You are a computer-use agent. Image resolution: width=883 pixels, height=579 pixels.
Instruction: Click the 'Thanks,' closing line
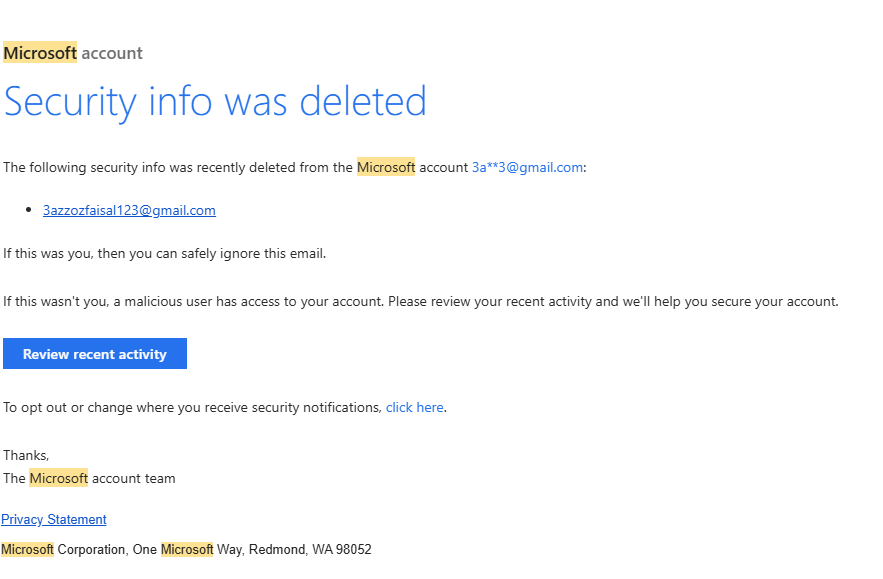tap(26, 455)
